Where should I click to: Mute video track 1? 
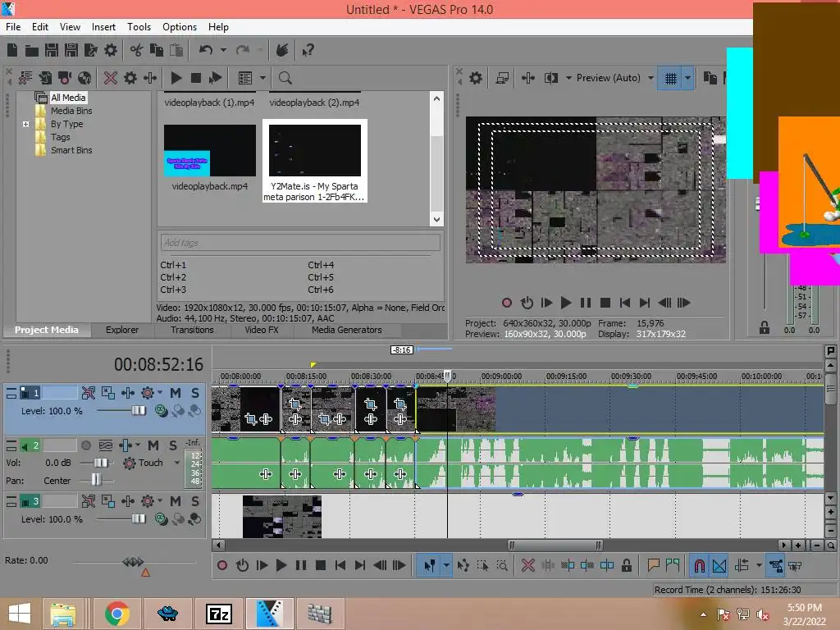point(176,393)
